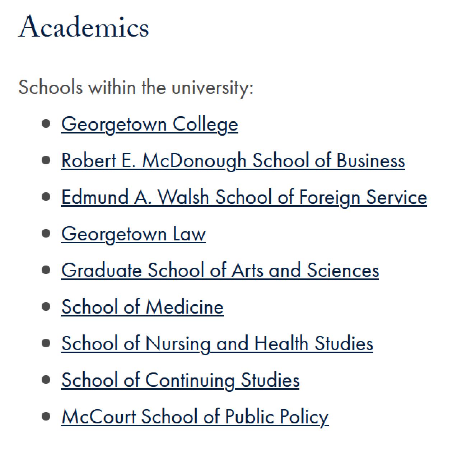Click the bullet before School of Continuing Studies
The width and height of the screenshot is (476, 460).
[46, 380]
